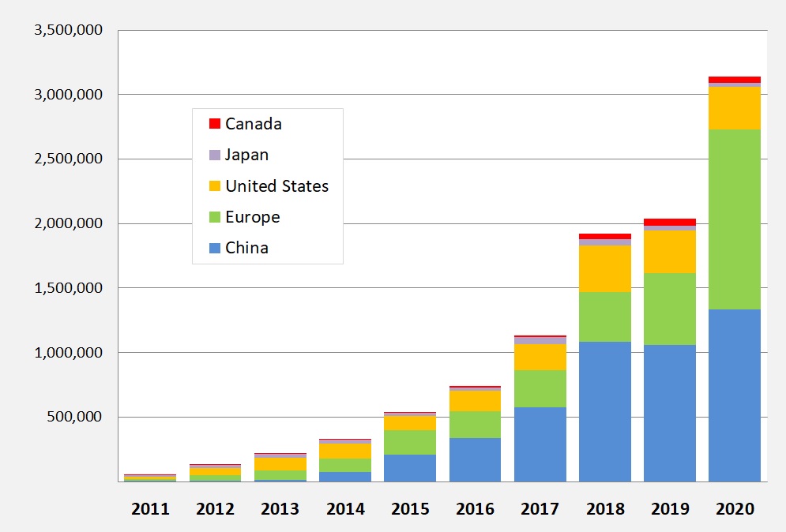Click the blue China legend swatch
786x532 pixels.
214,248
